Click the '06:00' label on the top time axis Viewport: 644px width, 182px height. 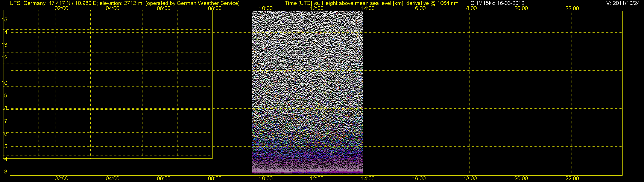point(164,8)
